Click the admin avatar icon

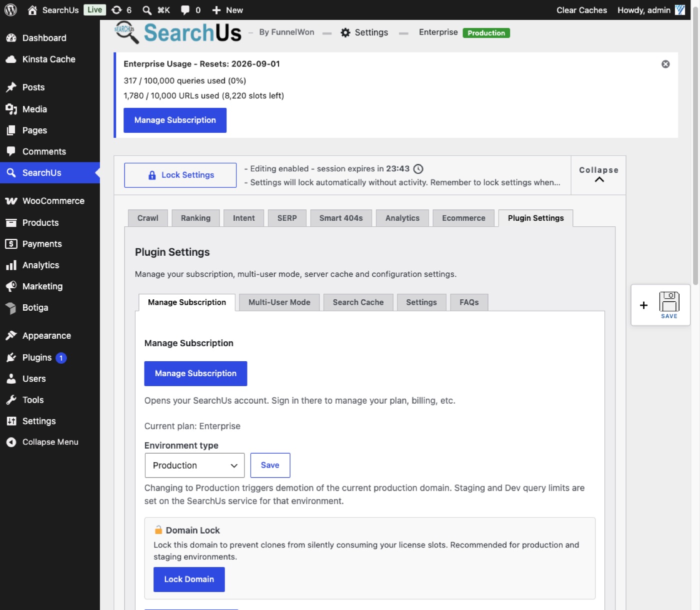click(x=680, y=10)
